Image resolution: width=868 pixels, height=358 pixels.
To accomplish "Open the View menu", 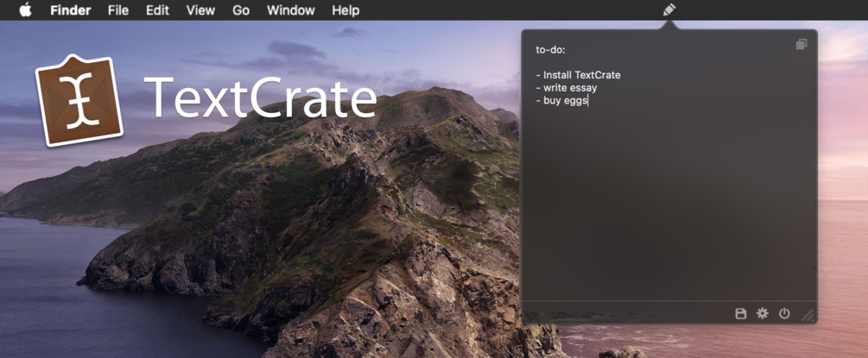I will pyautogui.click(x=200, y=10).
